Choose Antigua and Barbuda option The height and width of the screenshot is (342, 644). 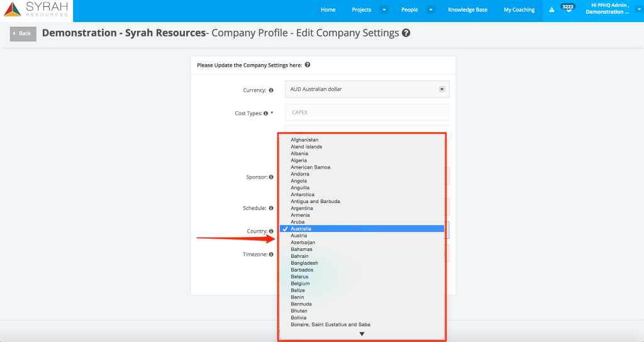362,201
